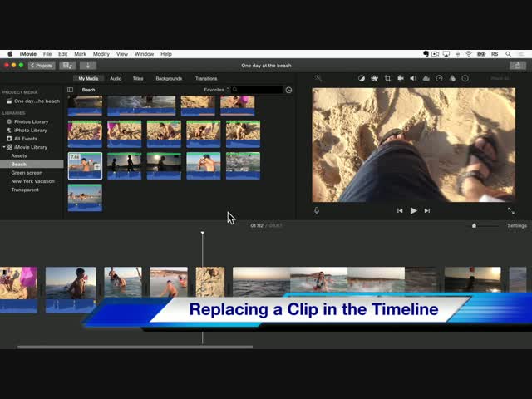
Task: Open the speed adjustment tool
Action: click(x=439, y=78)
